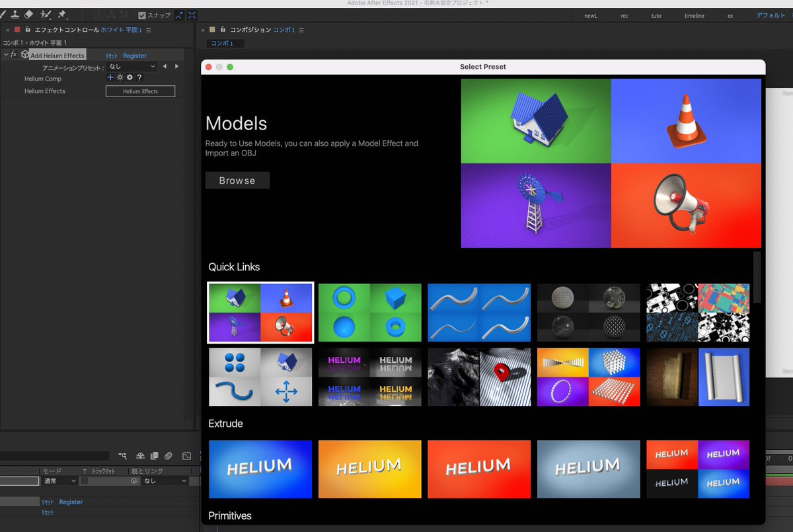793x532 pixels.
Task: Switch to the timeline workspace
Action: (x=695, y=15)
